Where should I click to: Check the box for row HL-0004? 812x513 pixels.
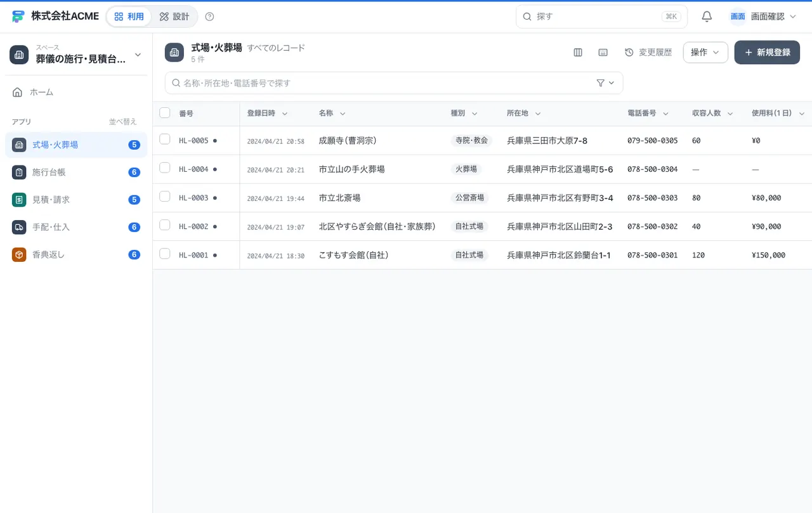point(165,167)
